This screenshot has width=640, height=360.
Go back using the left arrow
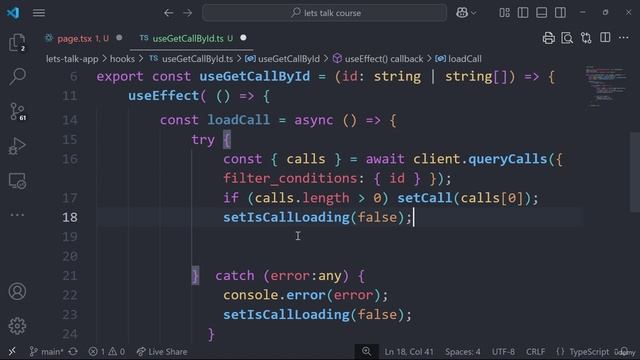168,13
